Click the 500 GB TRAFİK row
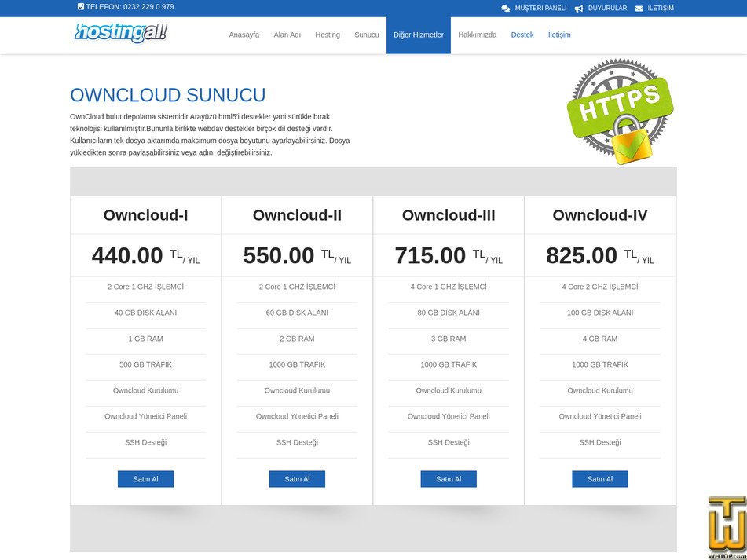The image size is (747, 560). tap(146, 364)
